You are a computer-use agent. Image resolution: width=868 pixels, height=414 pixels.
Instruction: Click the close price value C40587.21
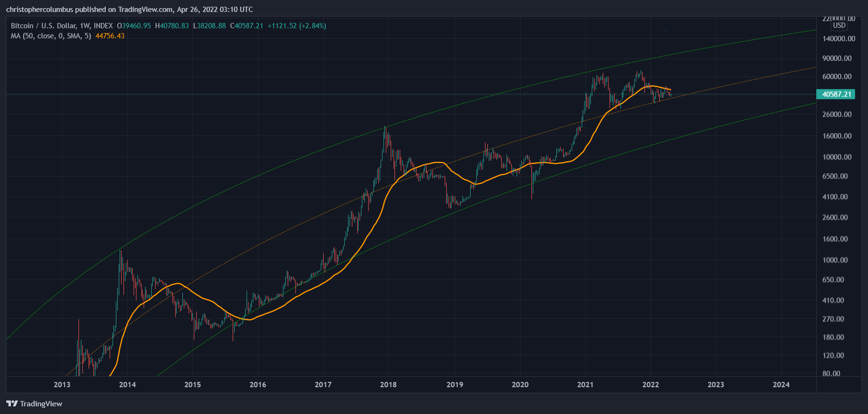coord(247,26)
